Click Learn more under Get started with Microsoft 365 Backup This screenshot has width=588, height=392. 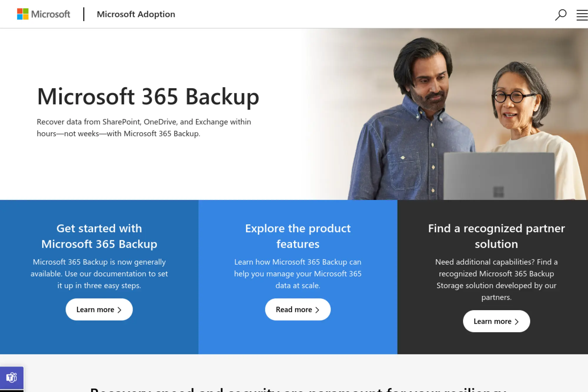click(99, 309)
